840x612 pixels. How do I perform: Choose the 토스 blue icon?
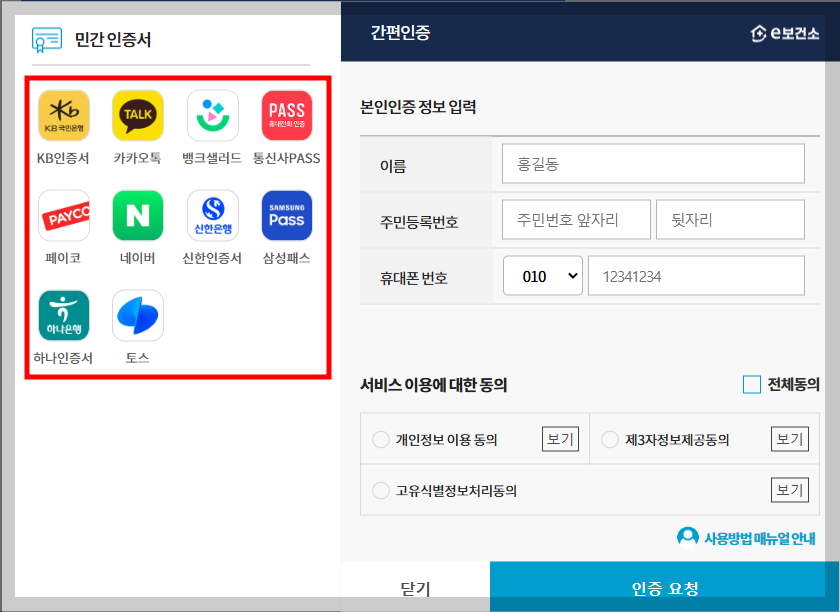pos(138,316)
